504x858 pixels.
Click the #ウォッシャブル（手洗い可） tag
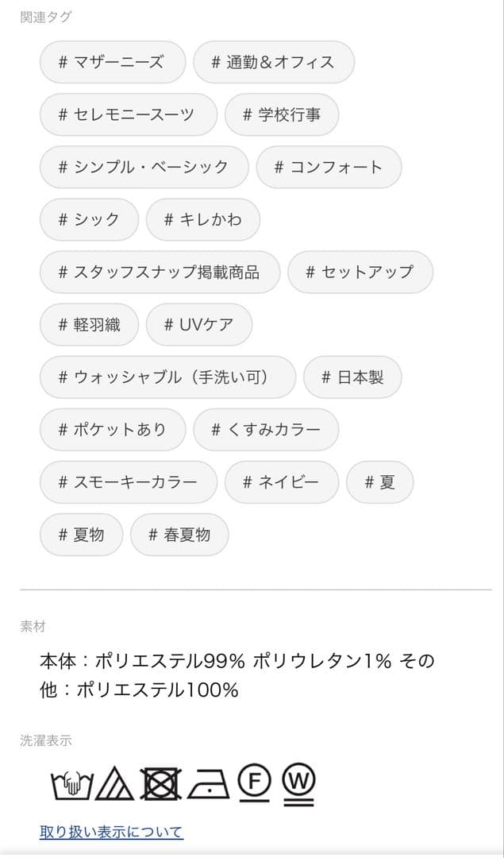pyautogui.click(x=167, y=377)
